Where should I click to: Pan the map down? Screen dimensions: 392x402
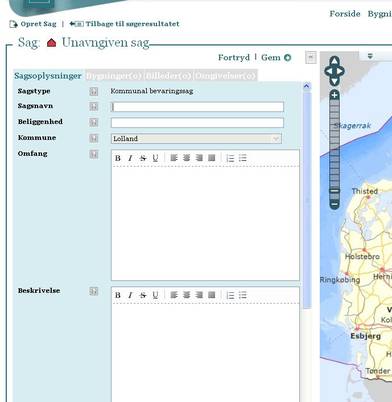coord(334,81)
